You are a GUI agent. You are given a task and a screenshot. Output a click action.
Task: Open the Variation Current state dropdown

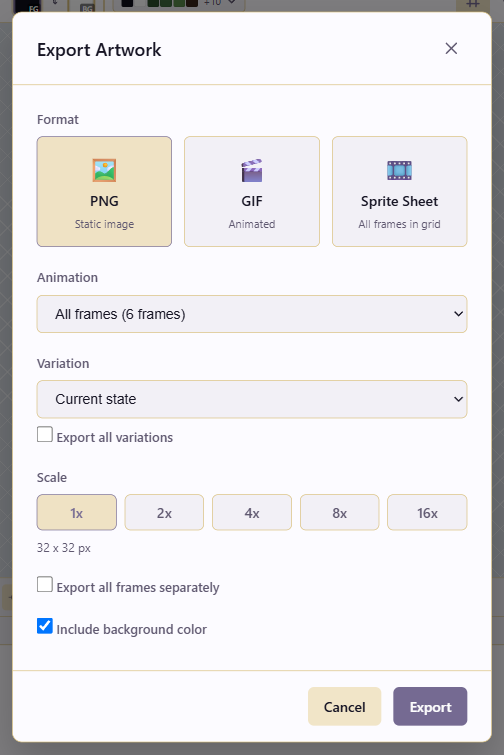click(x=252, y=399)
